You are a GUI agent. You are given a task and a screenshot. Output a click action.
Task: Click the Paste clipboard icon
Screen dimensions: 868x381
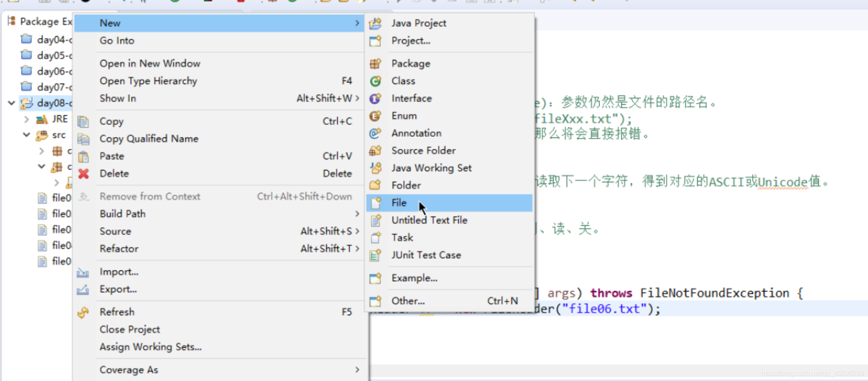click(x=83, y=157)
